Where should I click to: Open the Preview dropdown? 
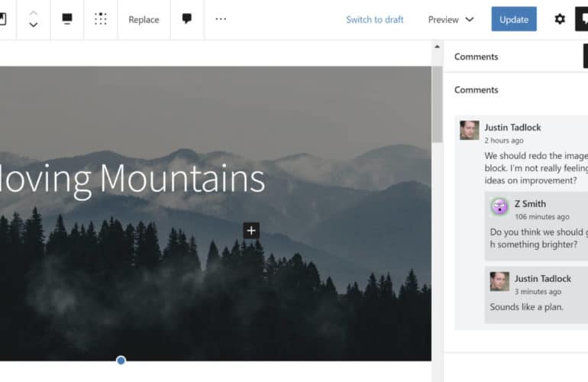(x=451, y=20)
